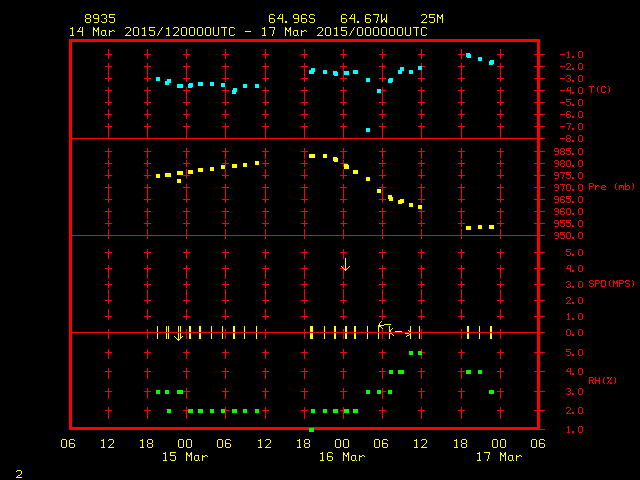This screenshot has width=640, height=480.
Task: Click the "16 Mar" date label
Action: click(342, 457)
